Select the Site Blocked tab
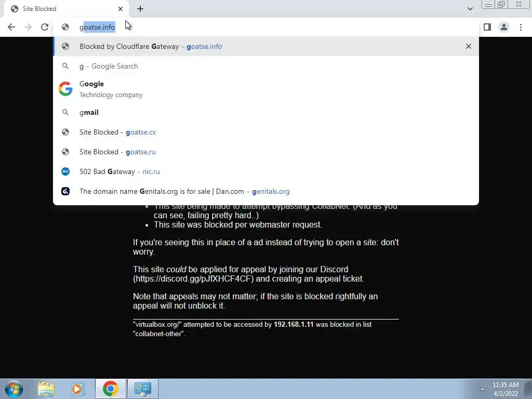The width and height of the screenshot is (532, 399). (67, 9)
